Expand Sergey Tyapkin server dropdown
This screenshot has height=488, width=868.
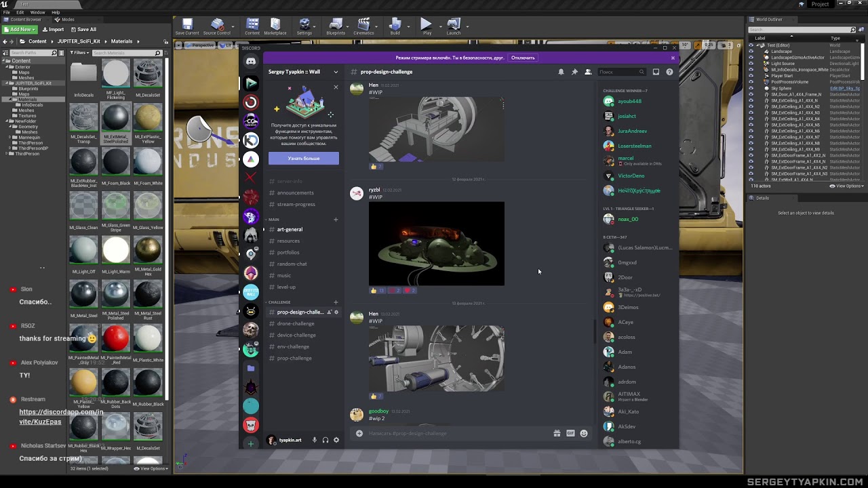pos(335,72)
